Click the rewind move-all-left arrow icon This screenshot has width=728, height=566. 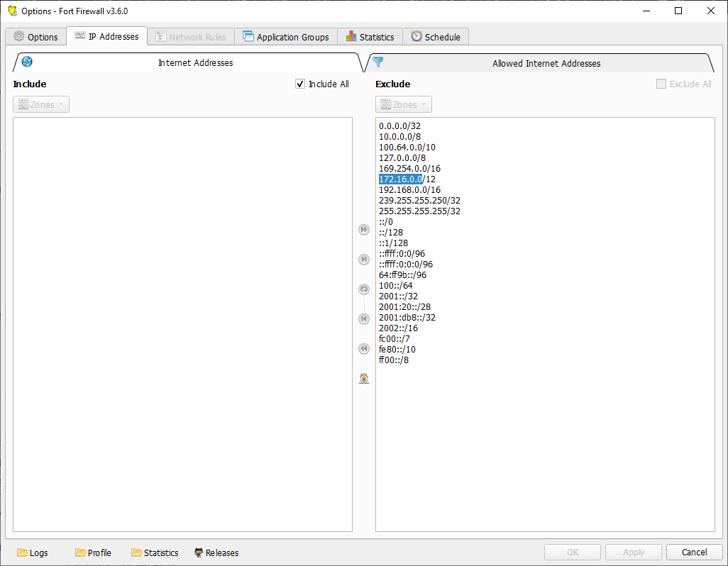[x=364, y=349]
